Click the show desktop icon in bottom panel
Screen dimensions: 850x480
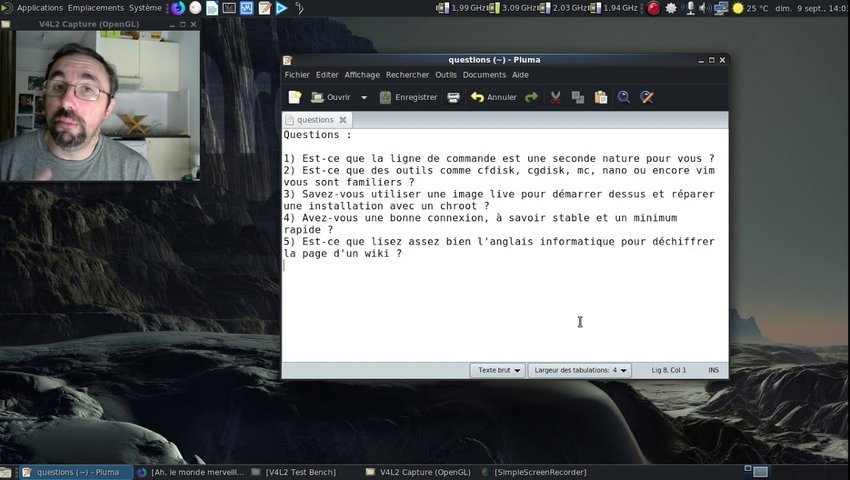click(x=7, y=472)
